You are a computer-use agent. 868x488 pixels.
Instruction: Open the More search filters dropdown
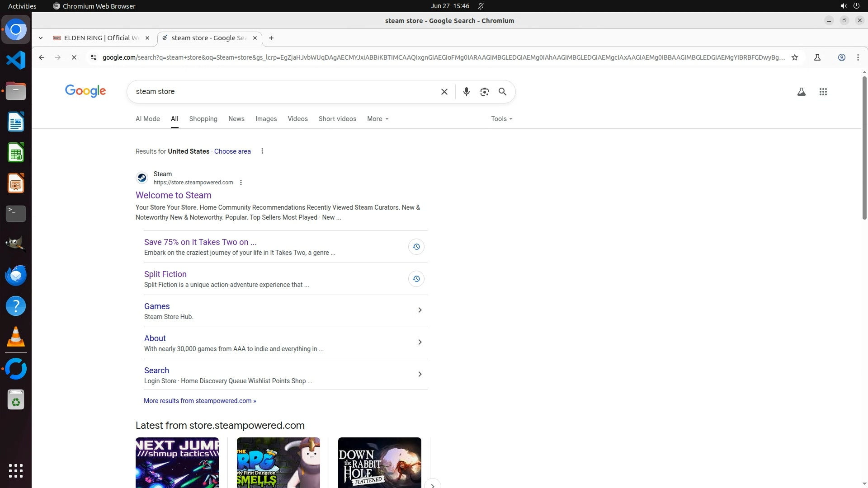377,119
